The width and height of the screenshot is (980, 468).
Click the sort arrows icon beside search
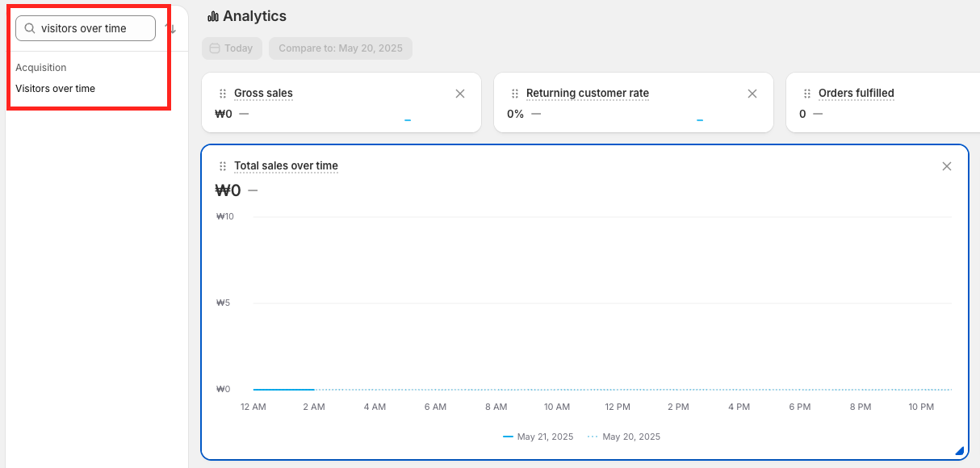[170, 28]
